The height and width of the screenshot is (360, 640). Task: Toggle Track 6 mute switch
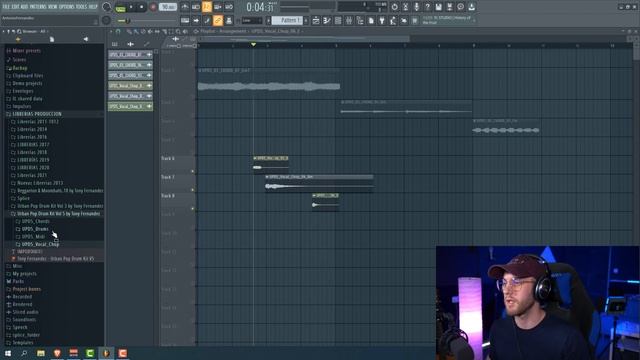193,171
